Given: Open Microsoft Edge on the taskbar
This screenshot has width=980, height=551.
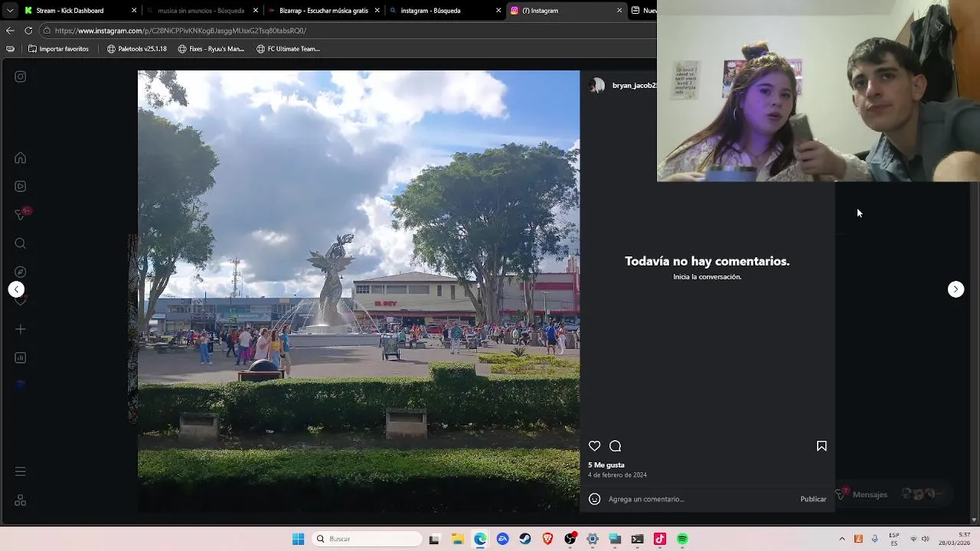Looking at the screenshot, I should tap(480, 539).
